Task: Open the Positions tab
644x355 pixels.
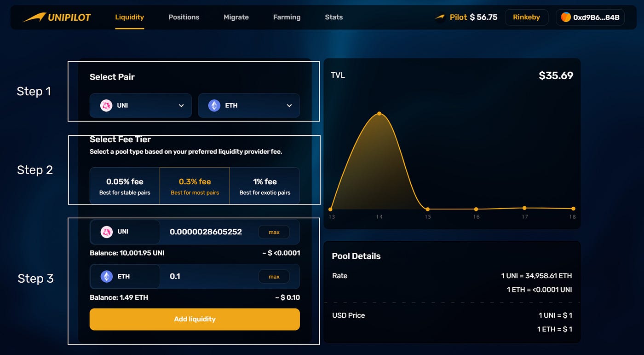Action: point(184,17)
